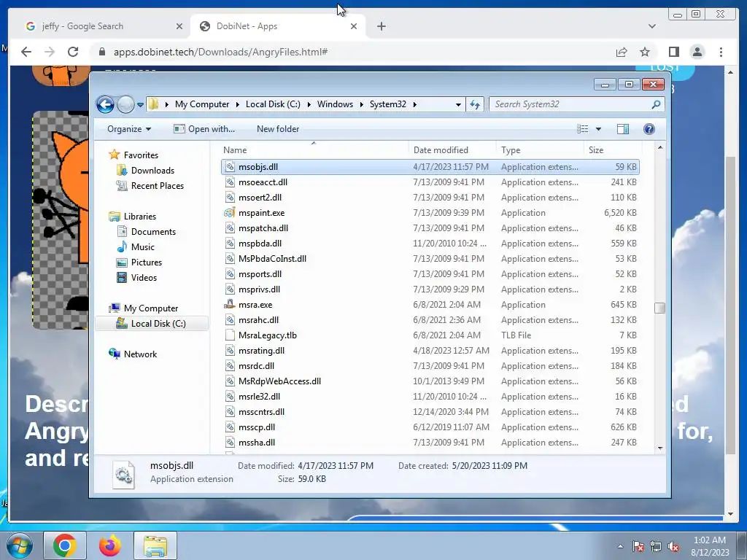This screenshot has width=747, height=560.
Task: Open the browser side panel icon
Action: point(673,52)
